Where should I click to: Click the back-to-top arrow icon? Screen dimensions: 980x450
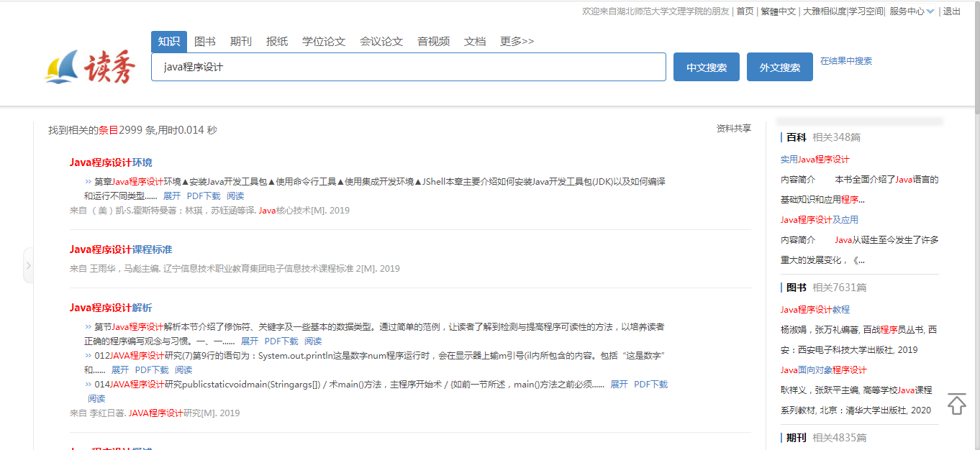click(956, 404)
